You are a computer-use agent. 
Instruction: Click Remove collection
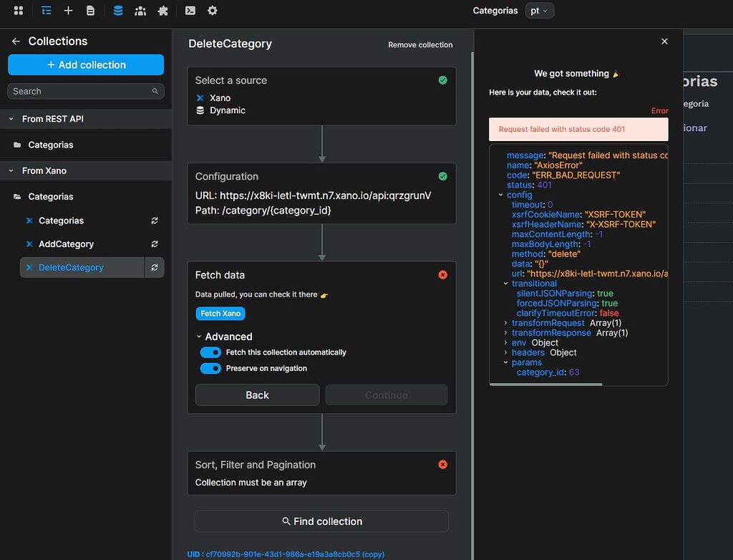420,44
